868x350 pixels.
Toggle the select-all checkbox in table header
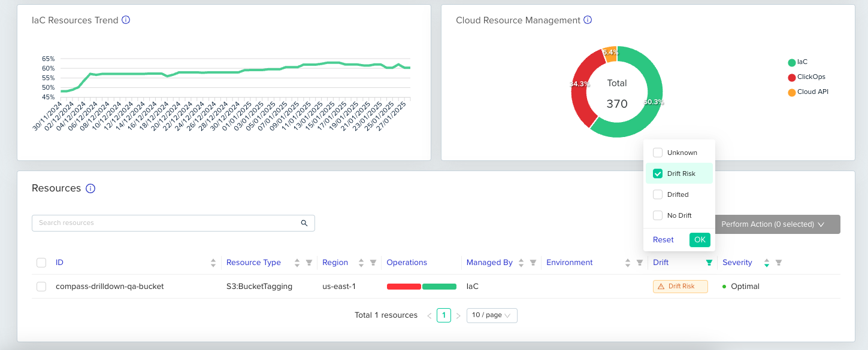[x=41, y=263]
